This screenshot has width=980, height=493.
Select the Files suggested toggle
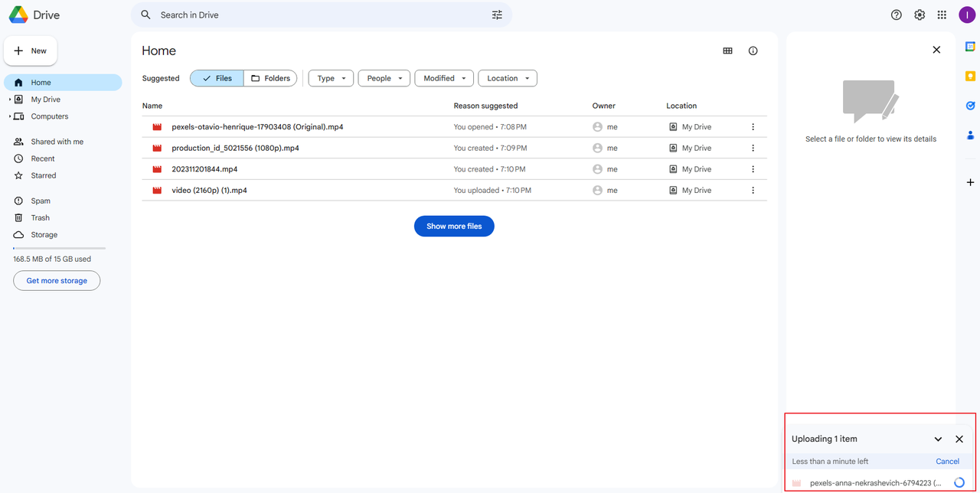(x=217, y=78)
